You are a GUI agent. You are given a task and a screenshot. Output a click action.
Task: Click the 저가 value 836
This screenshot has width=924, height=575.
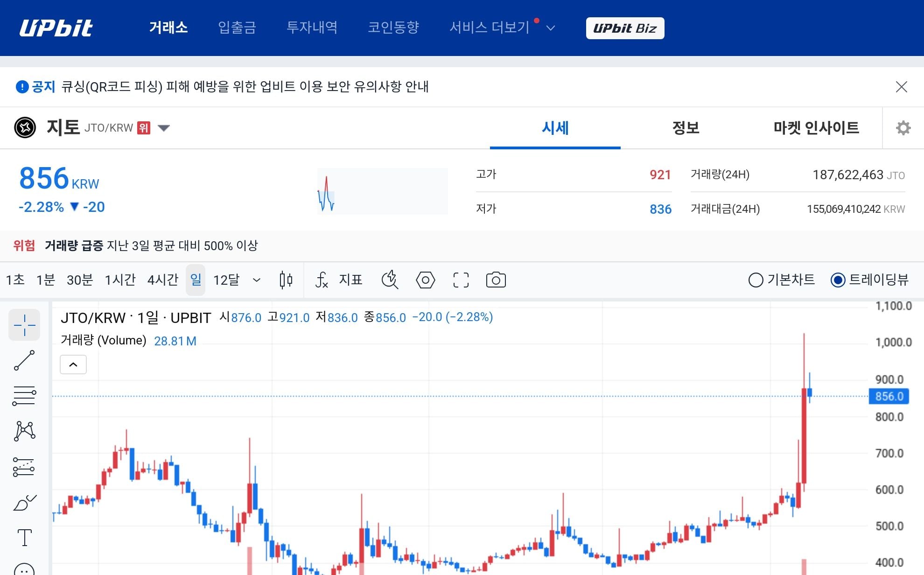click(x=660, y=209)
